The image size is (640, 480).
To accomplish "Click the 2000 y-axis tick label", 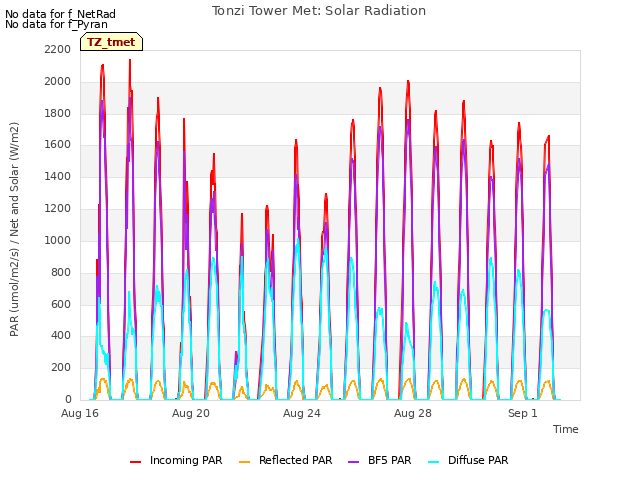I will 58,82.
